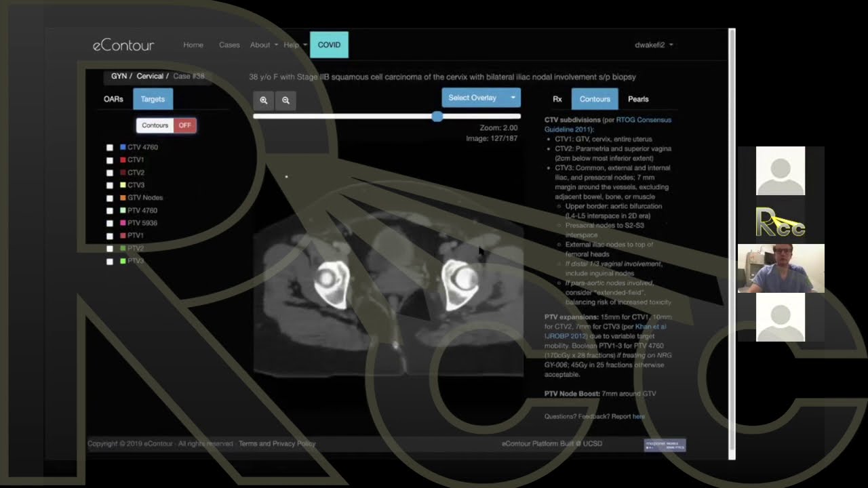868x488 pixels.
Task: Click the 'Image: 127/187' readout
Action: click(492, 138)
